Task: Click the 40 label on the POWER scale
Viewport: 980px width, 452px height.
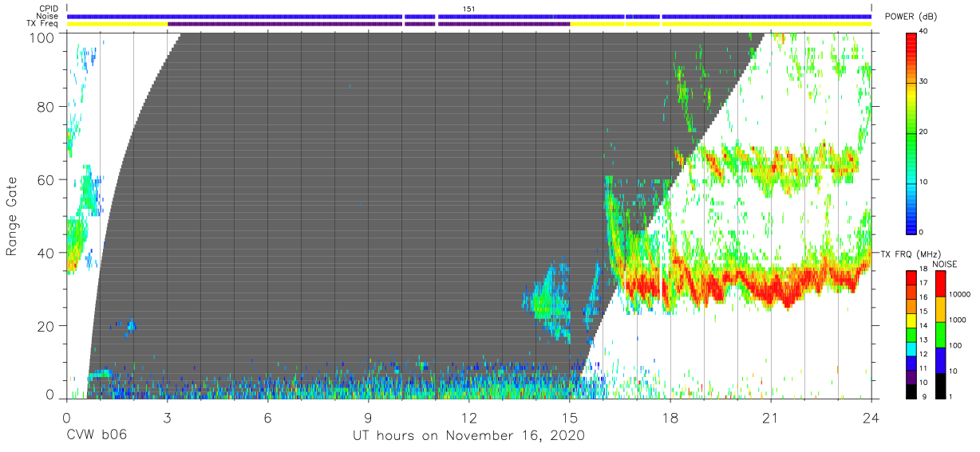Action: pos(924,31)
